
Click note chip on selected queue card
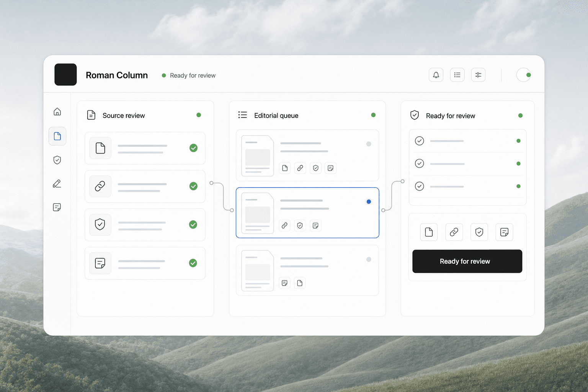tap(315, 225)
